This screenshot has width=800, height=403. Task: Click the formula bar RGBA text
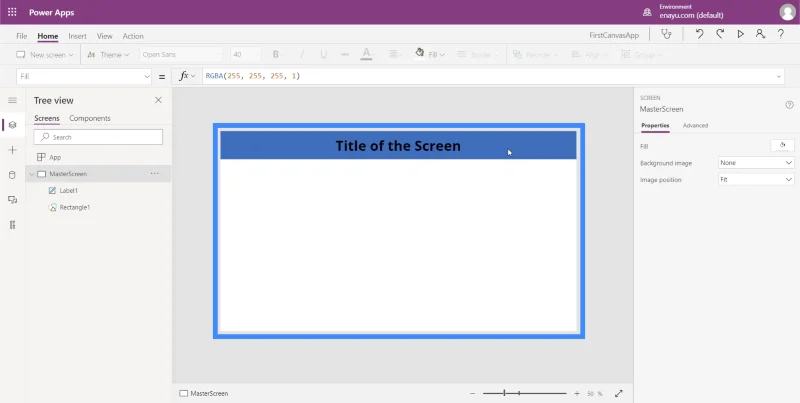(x=253, y=76)
